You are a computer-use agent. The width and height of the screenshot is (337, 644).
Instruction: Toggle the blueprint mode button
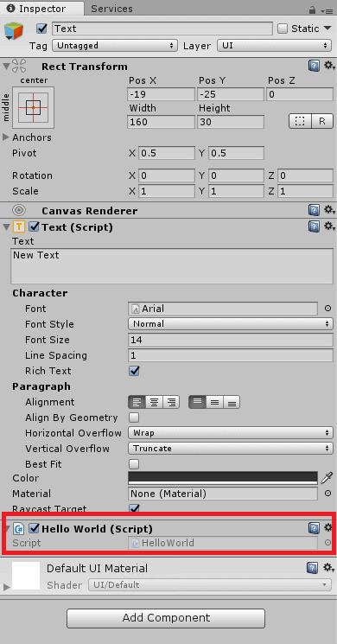point(300,122)
